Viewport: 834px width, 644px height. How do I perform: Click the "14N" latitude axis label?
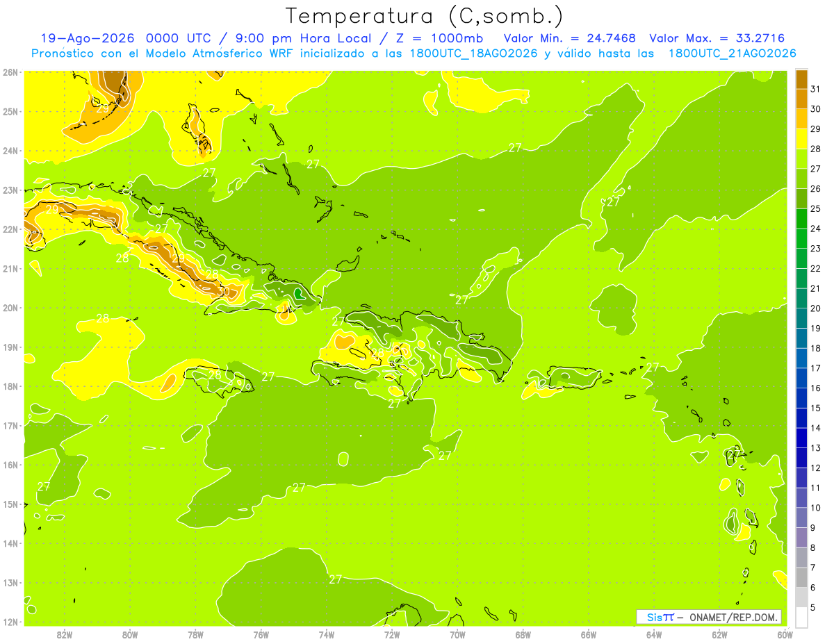click(10, 543)
